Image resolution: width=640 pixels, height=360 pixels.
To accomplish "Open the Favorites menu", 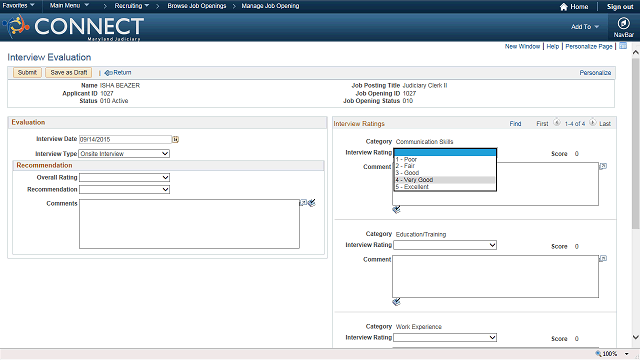I will pyautogui.click(x=18, y=6).
